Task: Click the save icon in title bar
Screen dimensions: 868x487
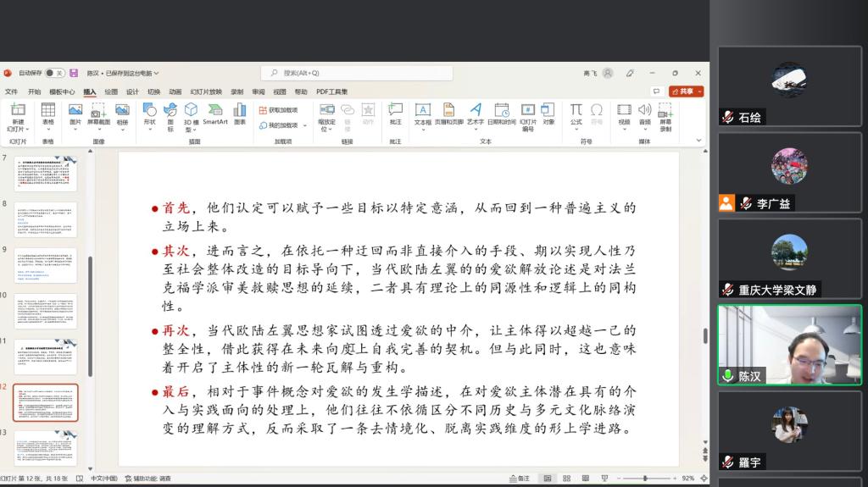Action: click(74, 73)
